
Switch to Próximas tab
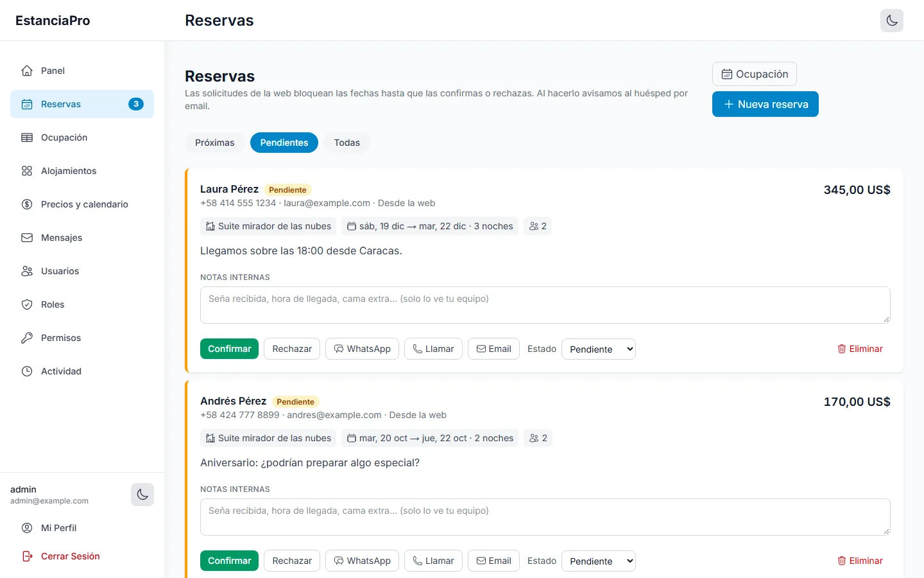[x=214, y=143]
